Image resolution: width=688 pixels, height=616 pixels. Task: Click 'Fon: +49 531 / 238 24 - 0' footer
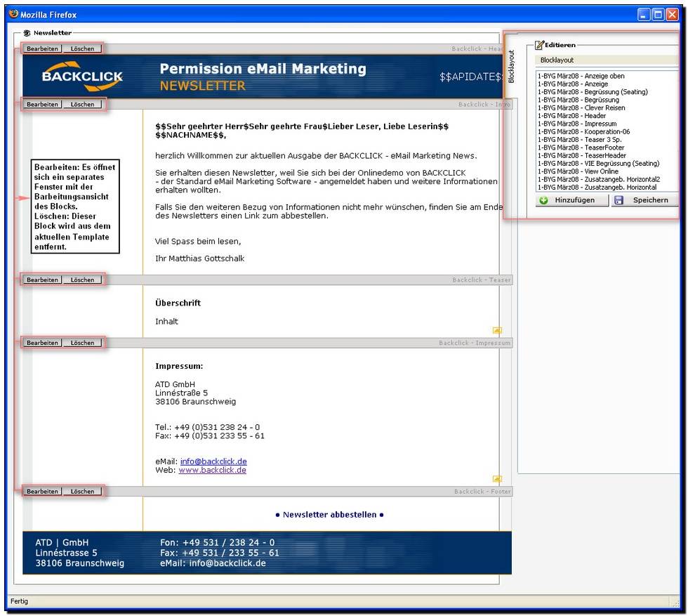click(217, 543)
